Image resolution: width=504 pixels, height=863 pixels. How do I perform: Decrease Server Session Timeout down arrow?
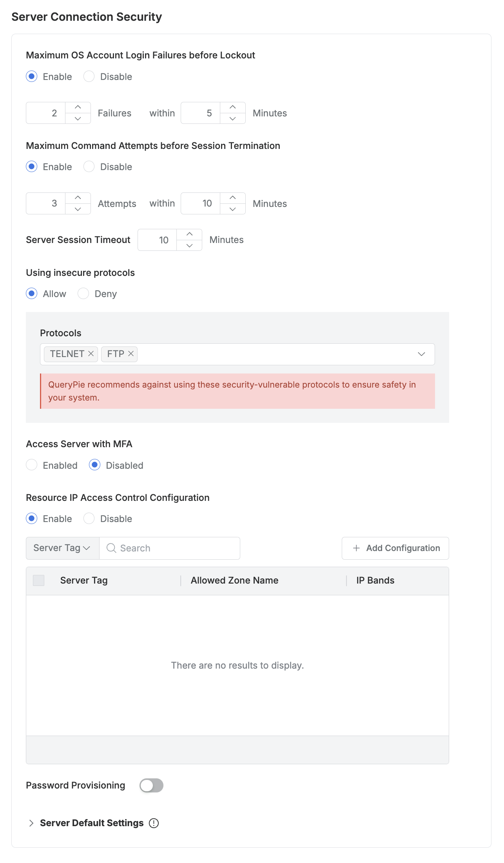[x=189, y=245]
